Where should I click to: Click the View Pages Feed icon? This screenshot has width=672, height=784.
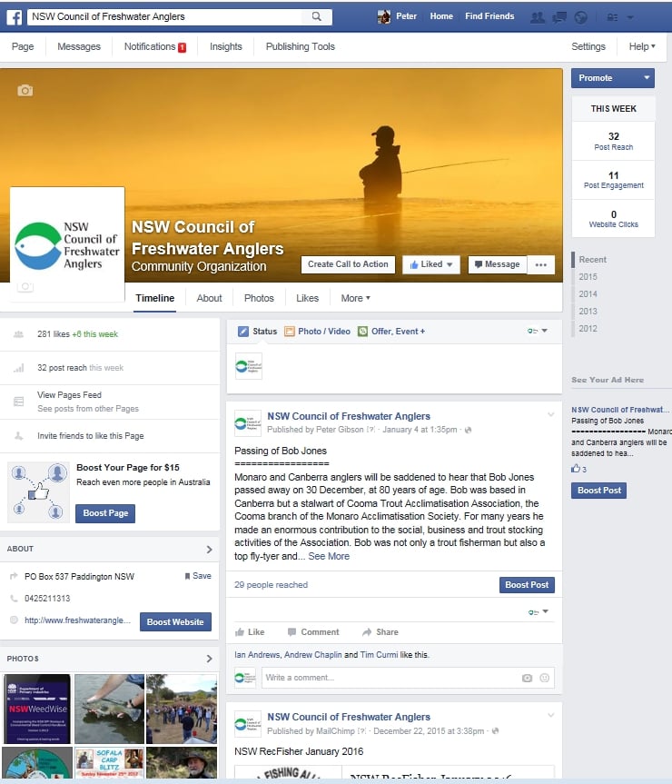click(18, 402)
